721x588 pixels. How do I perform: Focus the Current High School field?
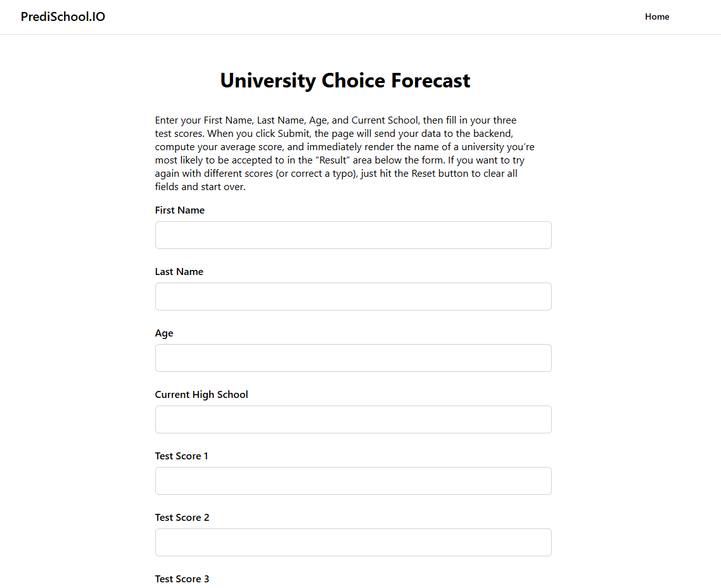353,419
